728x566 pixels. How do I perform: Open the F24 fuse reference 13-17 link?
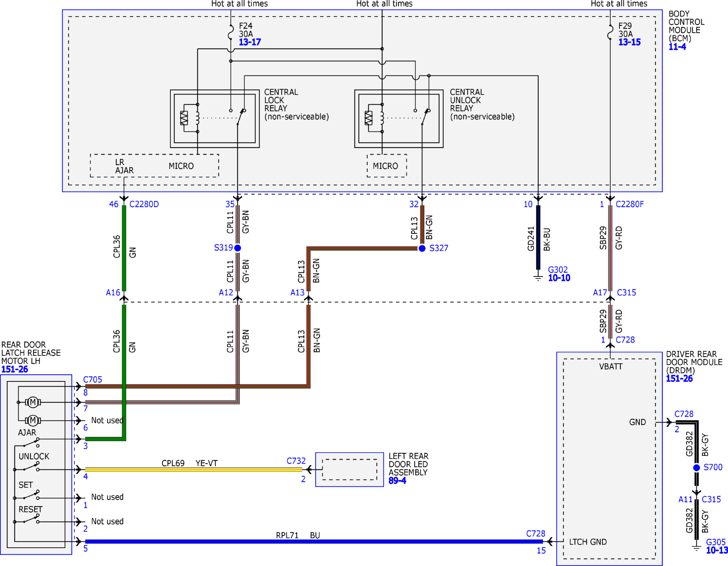pyautogui.click(x=250, y=42)
